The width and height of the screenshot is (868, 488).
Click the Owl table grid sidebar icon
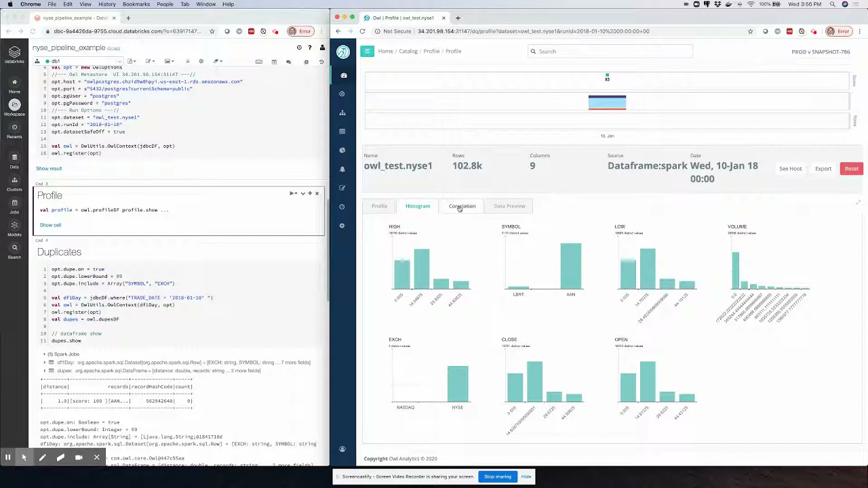click(x=342, y=131)
